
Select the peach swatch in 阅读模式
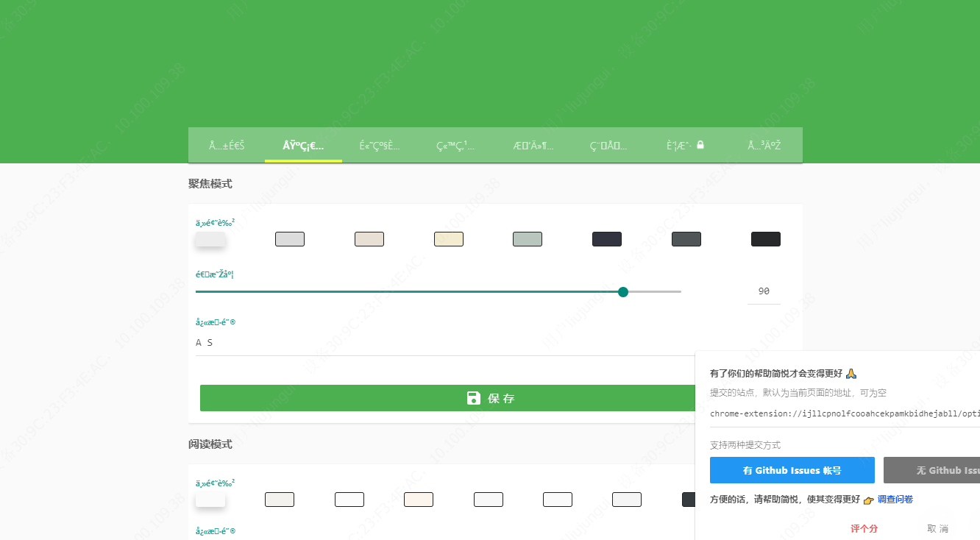[419, 500]
